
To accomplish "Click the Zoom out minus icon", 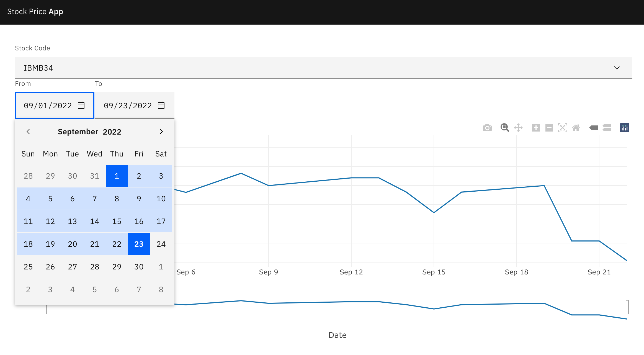I will point(549,128).
